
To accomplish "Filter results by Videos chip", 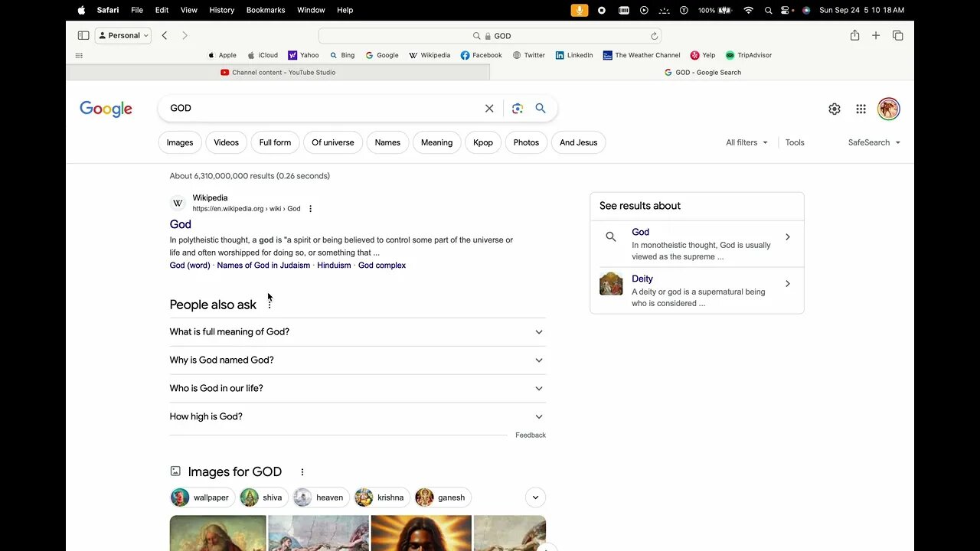I will click(226, 142).
